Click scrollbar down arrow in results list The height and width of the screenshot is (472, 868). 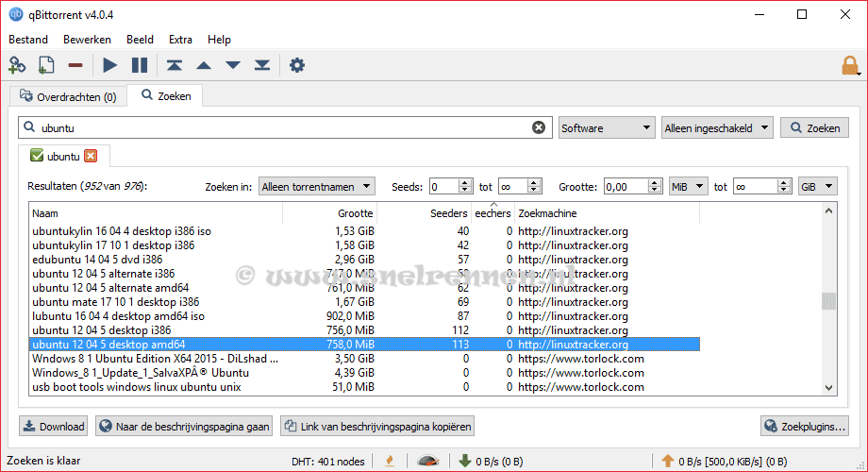[828, 388]
